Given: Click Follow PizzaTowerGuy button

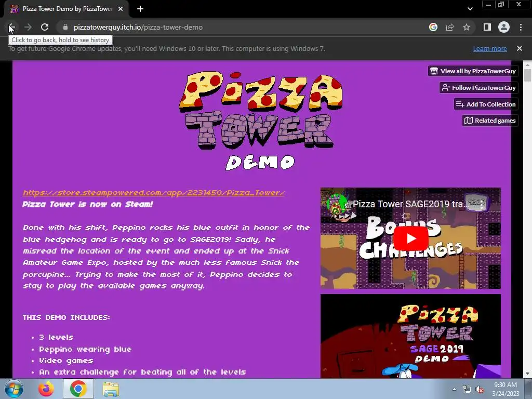Looking at the screenshot, I should pyautogui.click(x=478, y=87).
